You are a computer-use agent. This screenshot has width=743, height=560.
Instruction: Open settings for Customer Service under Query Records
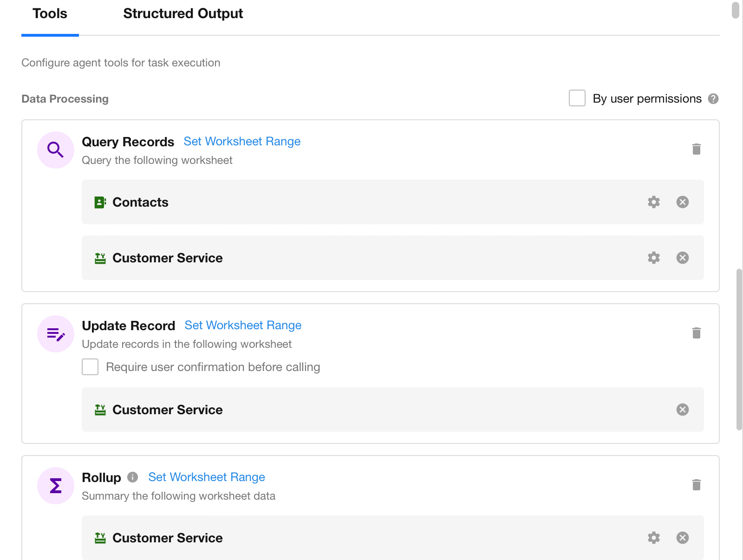[x=653, y=258]
